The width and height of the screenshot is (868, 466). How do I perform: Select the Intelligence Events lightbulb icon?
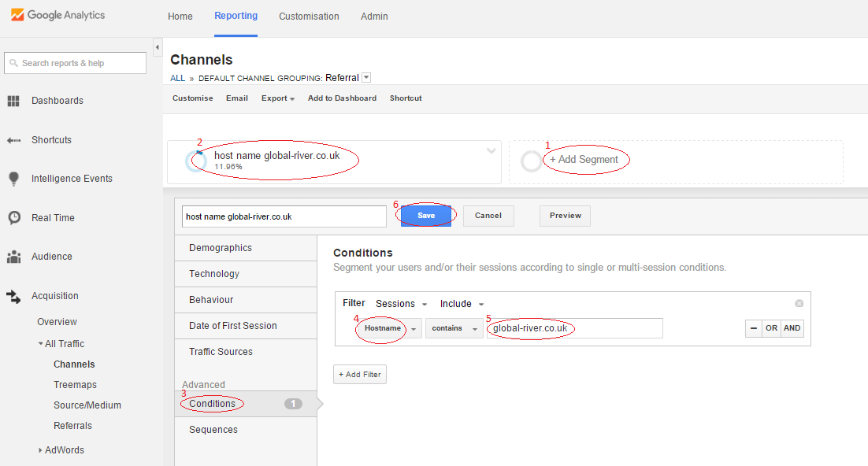[x=14, y=179]
